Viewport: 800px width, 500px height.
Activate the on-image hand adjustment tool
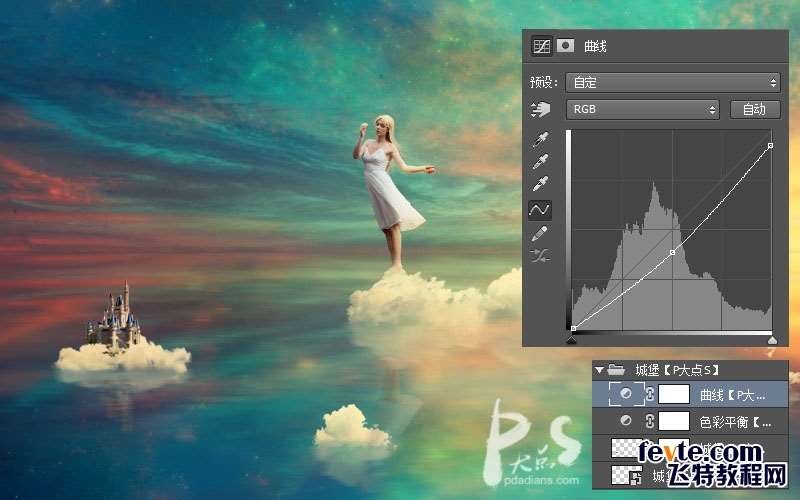[541, 109]
